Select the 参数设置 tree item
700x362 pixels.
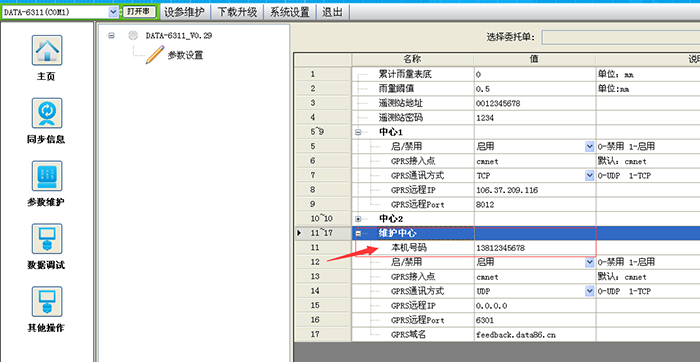185,55
